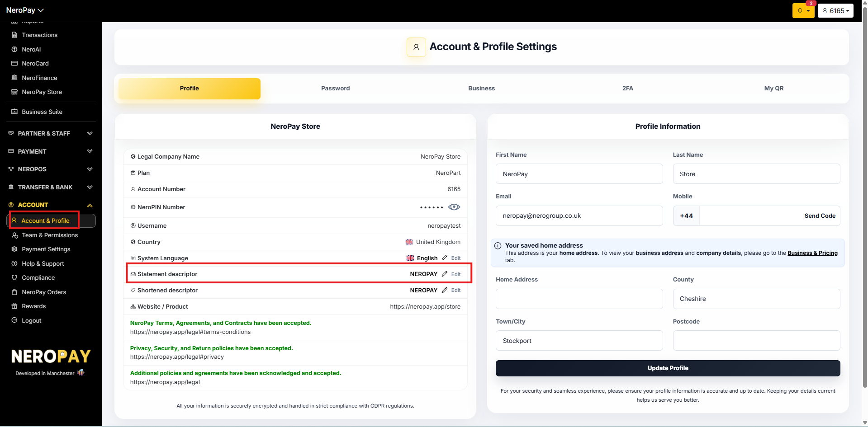Click the Rewards gift icon
The height and width of the screenshot is (427, 868).
click(x=14, y=306)
